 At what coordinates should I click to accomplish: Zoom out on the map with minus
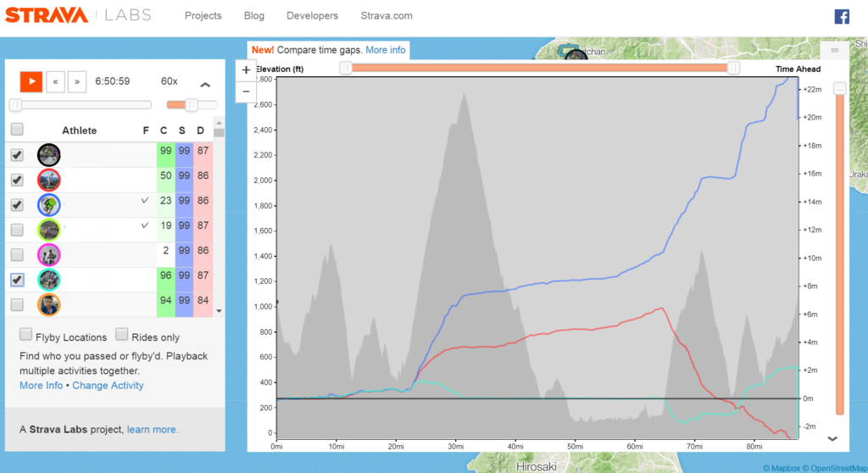tap(246, 92)
